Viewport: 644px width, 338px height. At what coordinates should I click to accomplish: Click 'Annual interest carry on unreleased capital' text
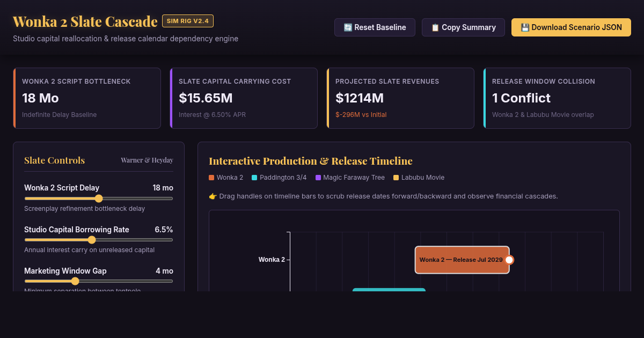[x=90, y=250]
